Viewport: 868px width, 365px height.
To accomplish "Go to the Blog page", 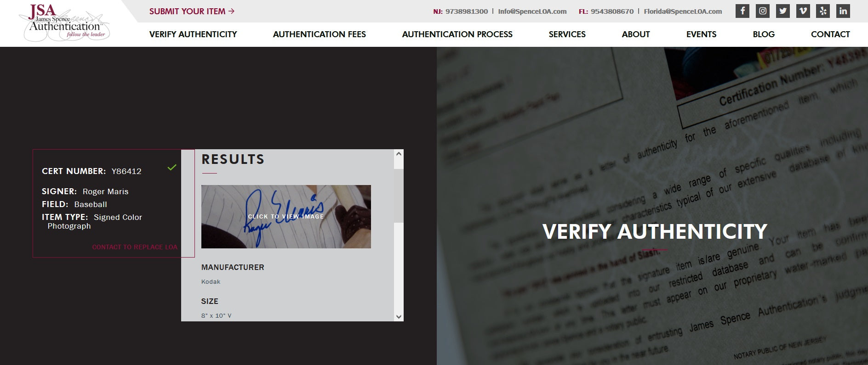I will 764,34.
